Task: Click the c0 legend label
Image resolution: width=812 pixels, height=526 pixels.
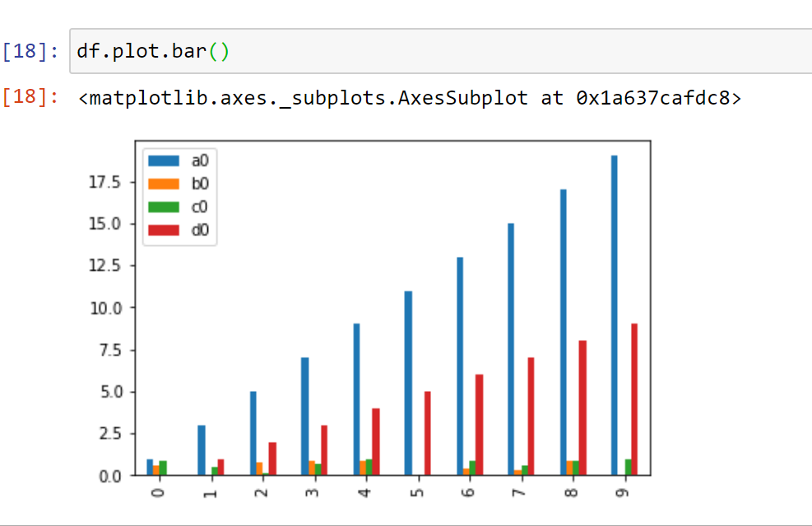Action: (200, 207)
